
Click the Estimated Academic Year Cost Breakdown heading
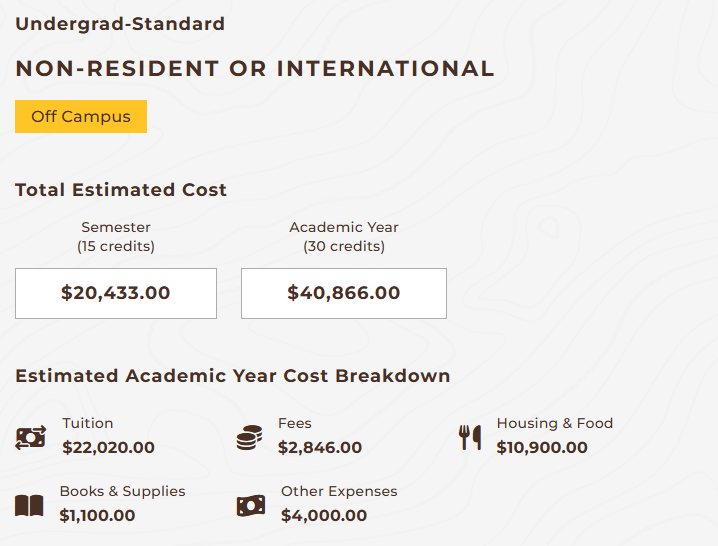click(x=233, y=376)
